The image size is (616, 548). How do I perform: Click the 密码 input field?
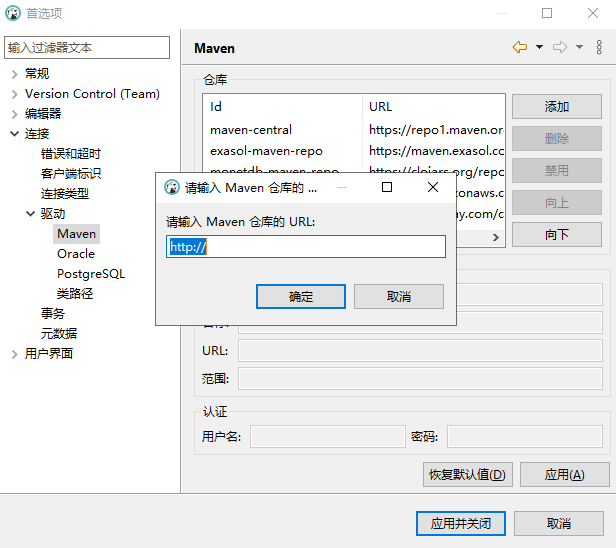coord(525,436)
